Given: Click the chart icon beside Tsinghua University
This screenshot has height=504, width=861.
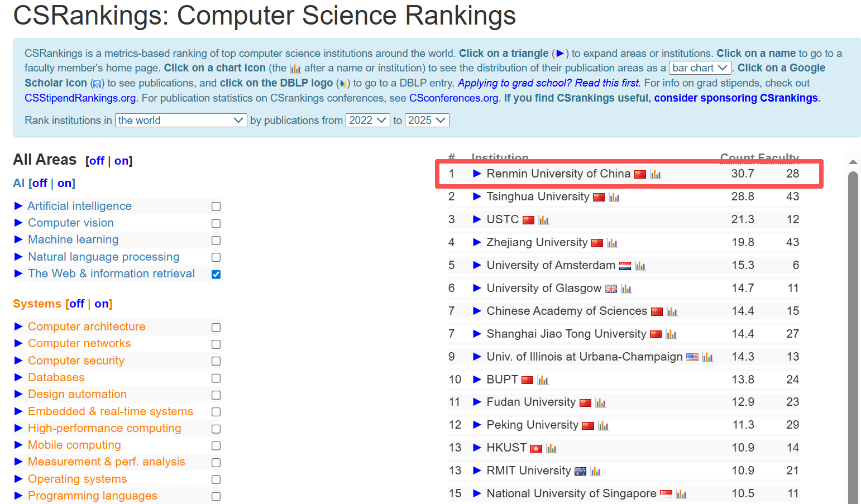Looking at the screenshot, I should (614, 198).
